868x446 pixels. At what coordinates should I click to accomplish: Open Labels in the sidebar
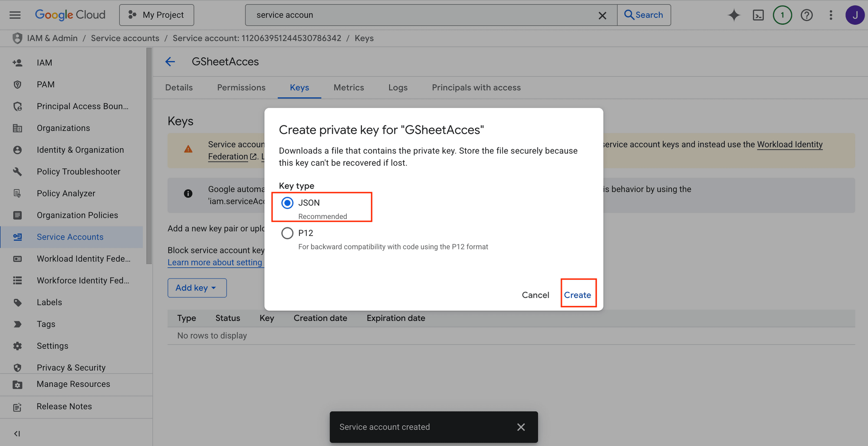pos(72,302)
